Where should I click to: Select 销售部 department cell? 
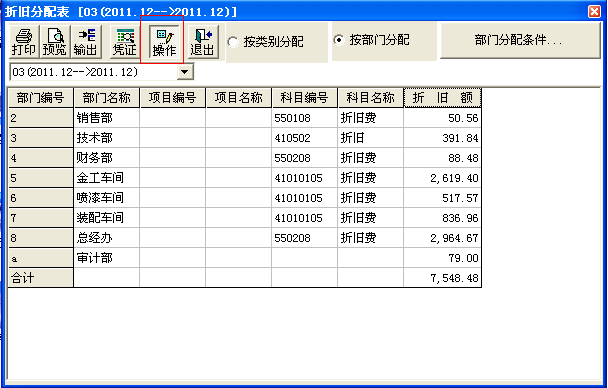point(107,118)
